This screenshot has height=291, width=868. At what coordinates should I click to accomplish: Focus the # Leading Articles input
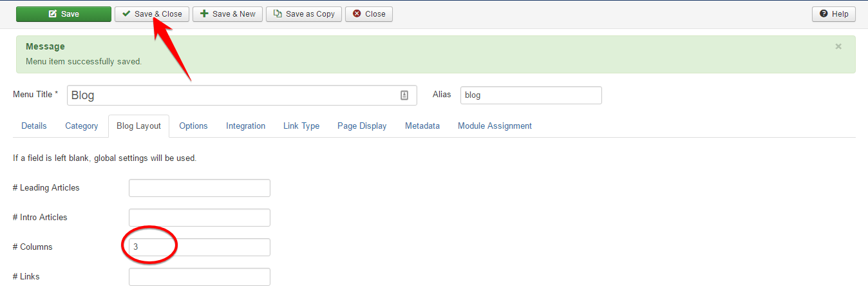(x=199, y=188)
